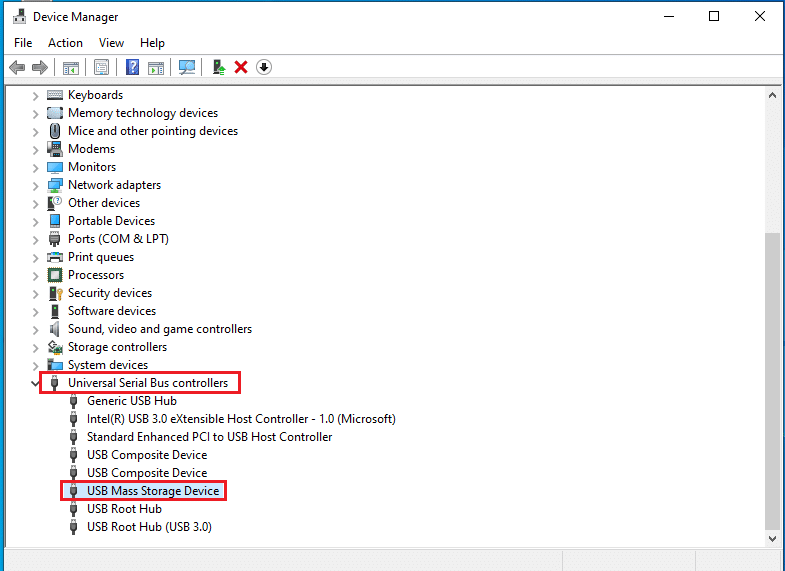Click the Modems category icon
The height and width of the screenshot is (571, 785).
pyautogui.click(x=55, y=149)
